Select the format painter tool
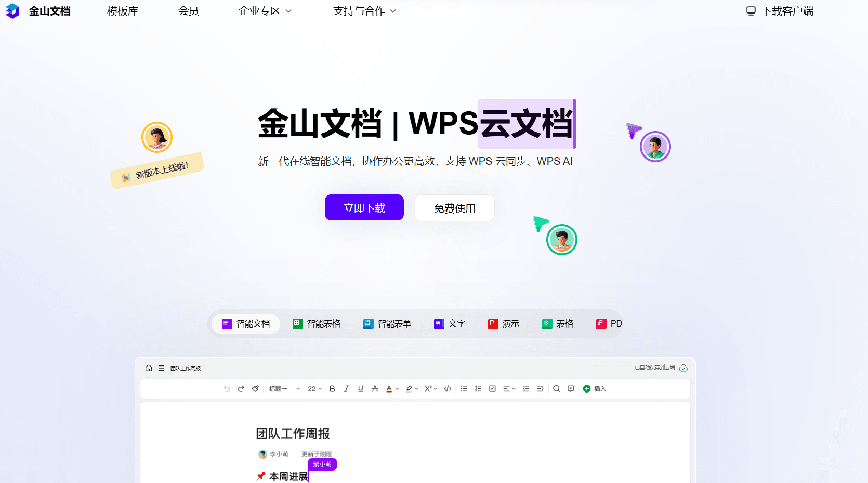The width and height of the screenshot is (868, 483). 255,389
